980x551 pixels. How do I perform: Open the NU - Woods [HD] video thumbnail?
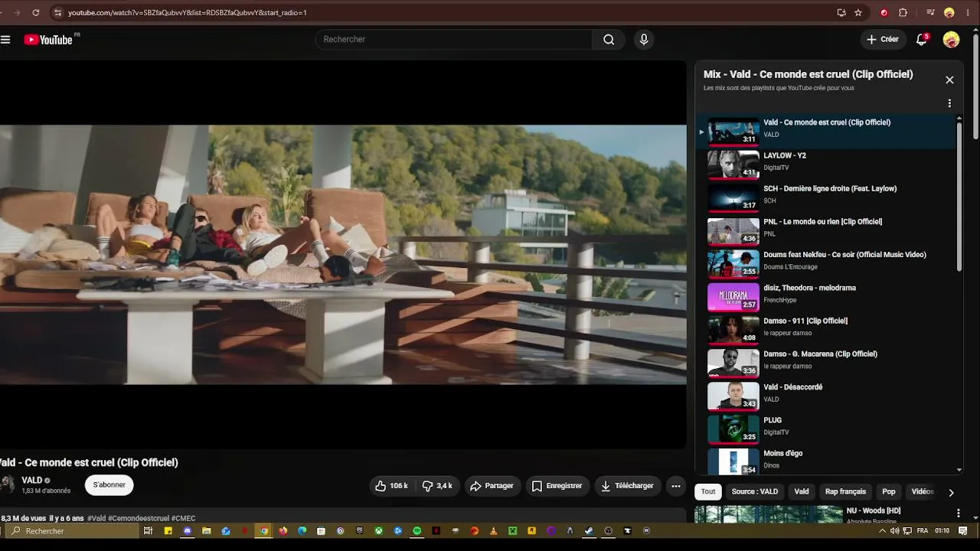(769, 514)
